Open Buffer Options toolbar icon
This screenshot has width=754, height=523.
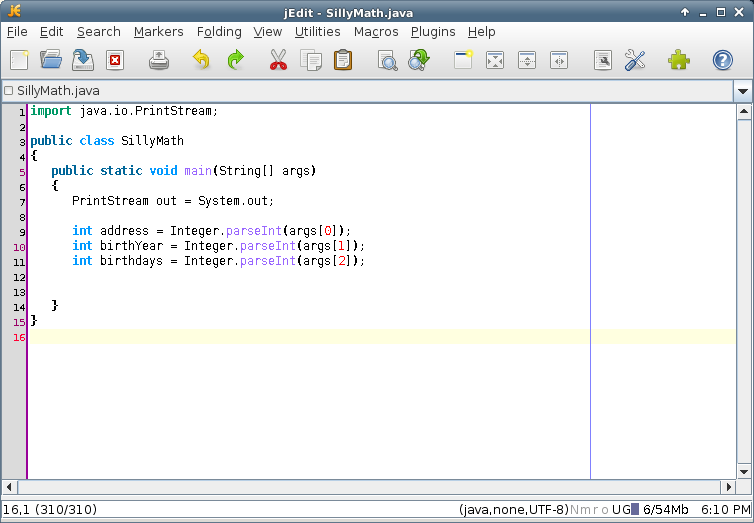click(603, 61)
